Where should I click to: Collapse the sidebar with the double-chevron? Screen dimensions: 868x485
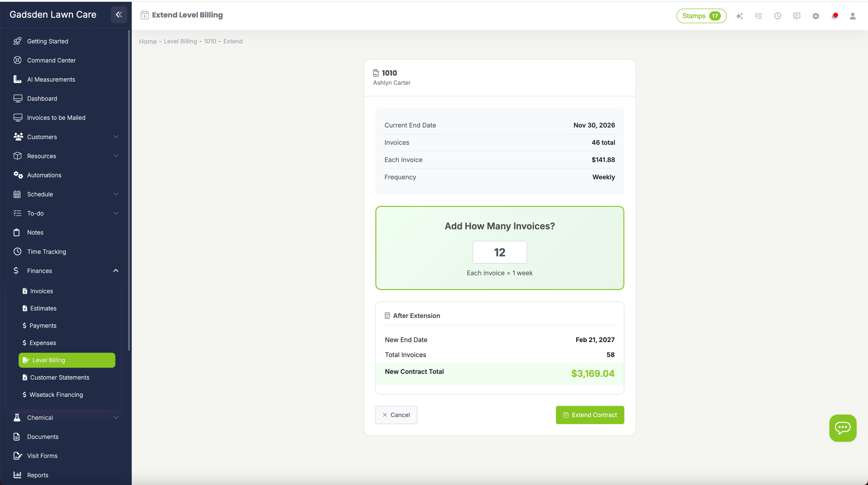[119, 15]
